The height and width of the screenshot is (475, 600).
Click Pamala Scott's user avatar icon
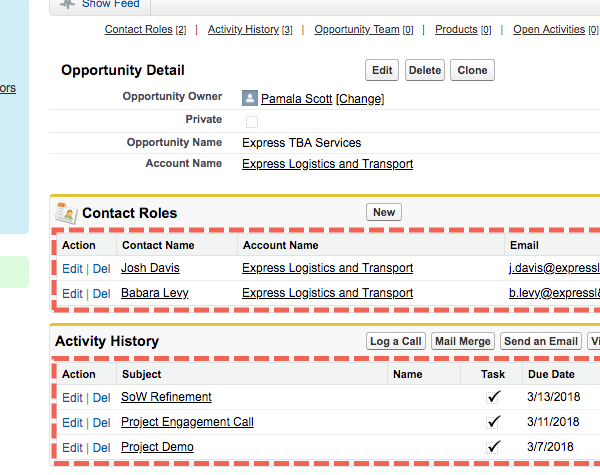point(250,98)
